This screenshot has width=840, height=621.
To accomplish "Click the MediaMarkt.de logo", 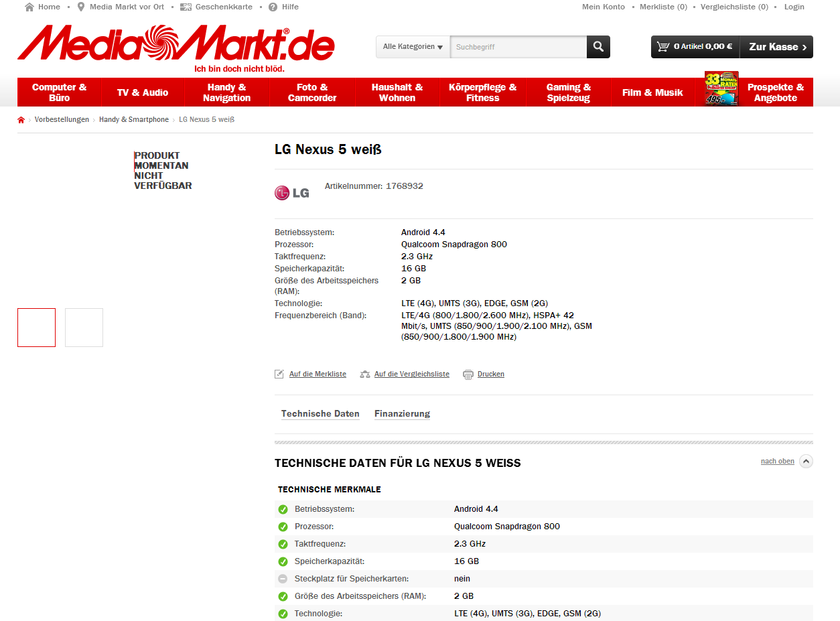I will tap(176, 44).
